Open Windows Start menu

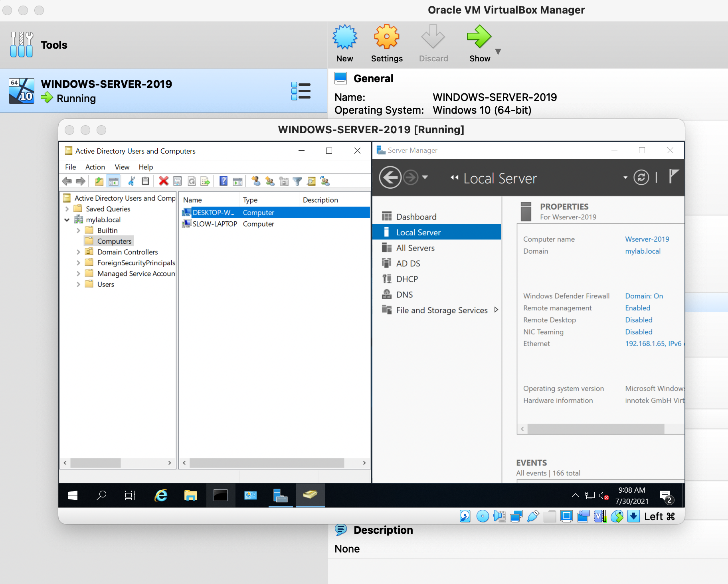click(73, 495)
